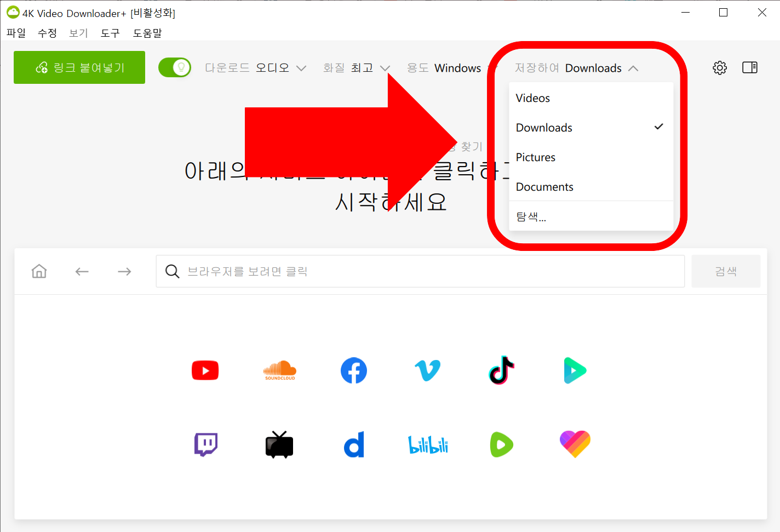The width and height of the screenshot is (780, 532).
Task: Select the TikTok service icon
Action: 501,370
